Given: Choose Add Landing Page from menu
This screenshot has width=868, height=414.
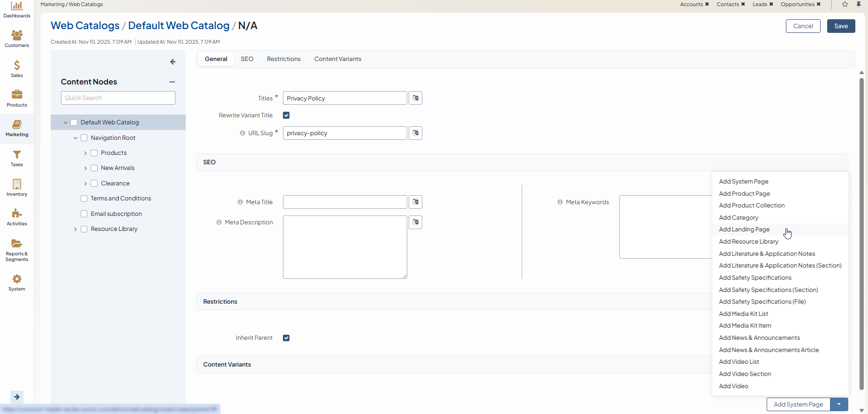Looking at the screenshot, I should tap(744, 230).
